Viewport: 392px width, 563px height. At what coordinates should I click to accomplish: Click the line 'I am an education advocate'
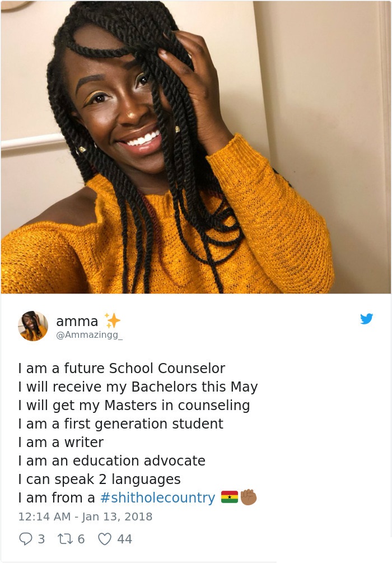(112, 460)
